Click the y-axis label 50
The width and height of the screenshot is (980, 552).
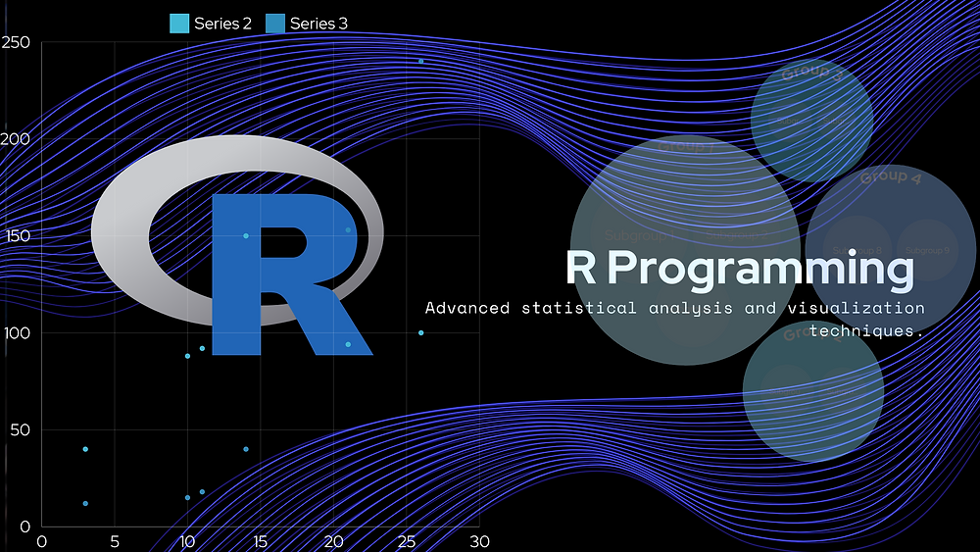click(x=20, y=430)
